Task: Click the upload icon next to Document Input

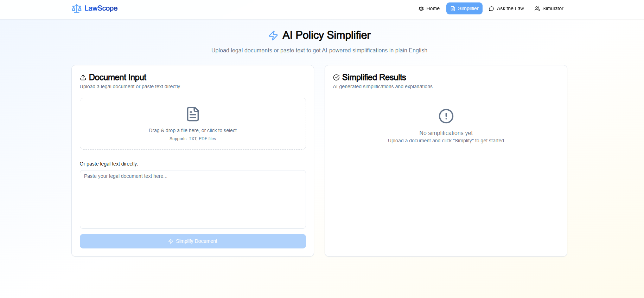Action: pos(83,77)
